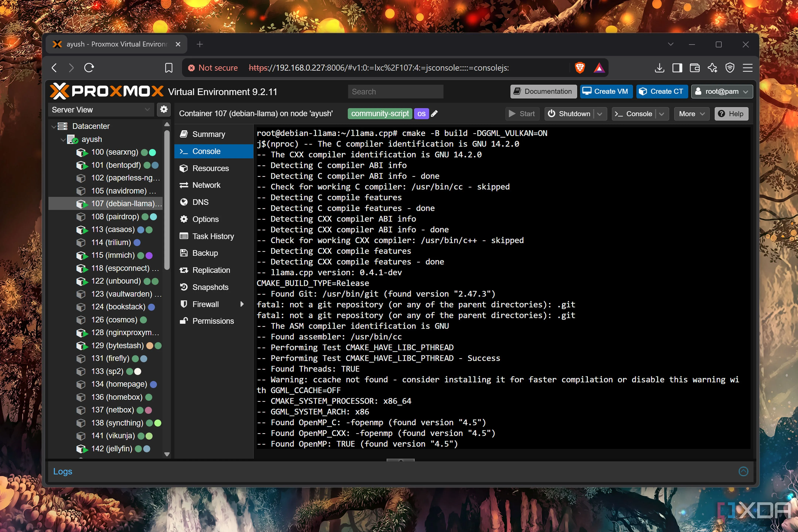Screen dimensions: 798x532
Task: Open the tree settings gear icon
Action: coord(164,109)
